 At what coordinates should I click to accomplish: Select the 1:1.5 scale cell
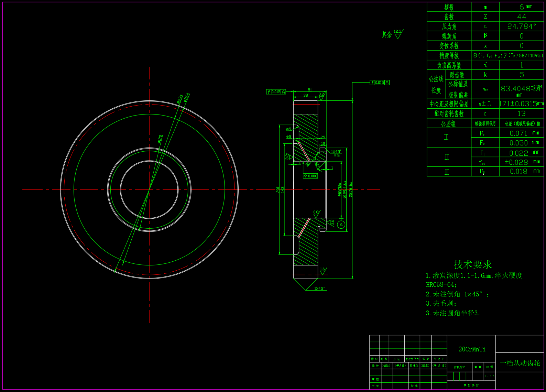pyautogui.click(x=489, y=377)
